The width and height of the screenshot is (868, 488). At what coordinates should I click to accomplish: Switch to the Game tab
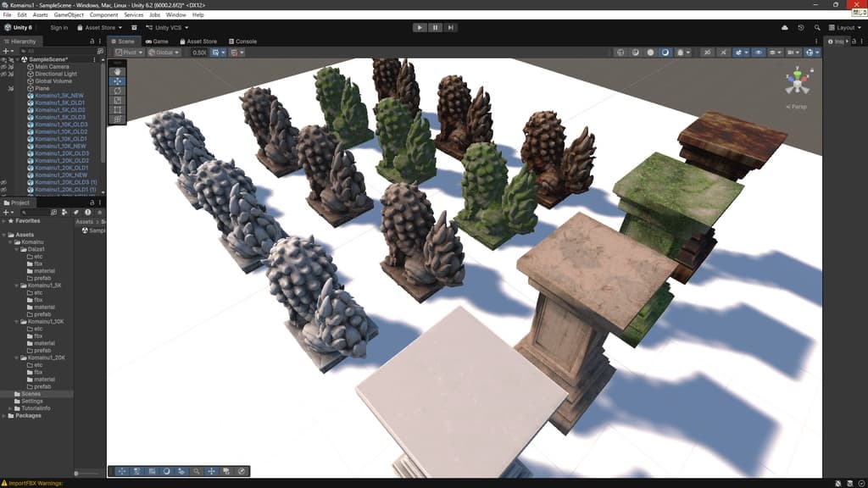coord(157,41)
